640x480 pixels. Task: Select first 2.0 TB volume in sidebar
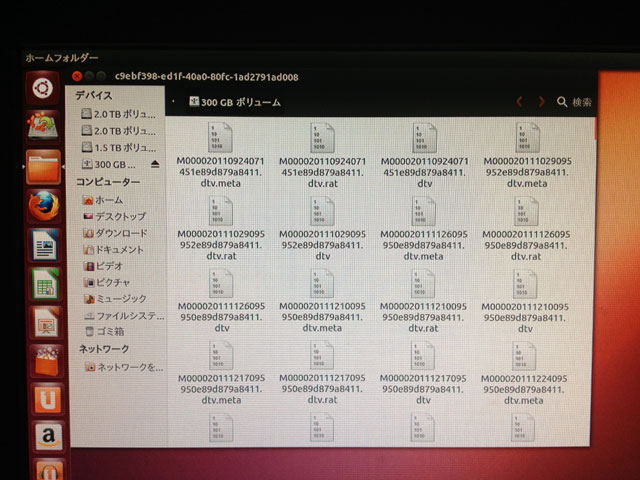118,114
